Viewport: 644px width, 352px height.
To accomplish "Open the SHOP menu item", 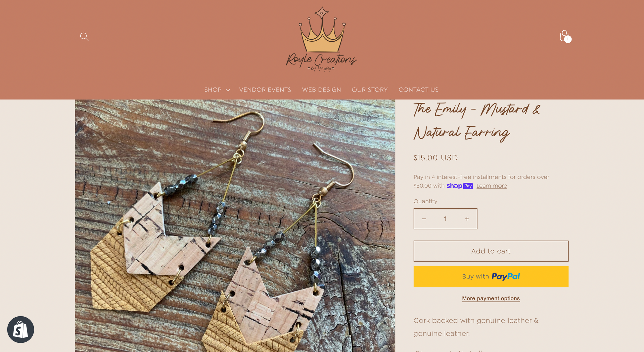I will click(213, 90).
